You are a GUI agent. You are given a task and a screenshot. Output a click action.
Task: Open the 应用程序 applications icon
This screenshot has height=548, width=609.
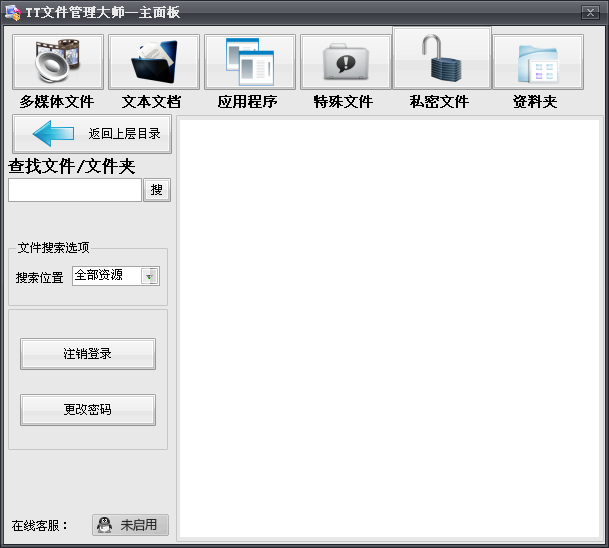(249, 62)
